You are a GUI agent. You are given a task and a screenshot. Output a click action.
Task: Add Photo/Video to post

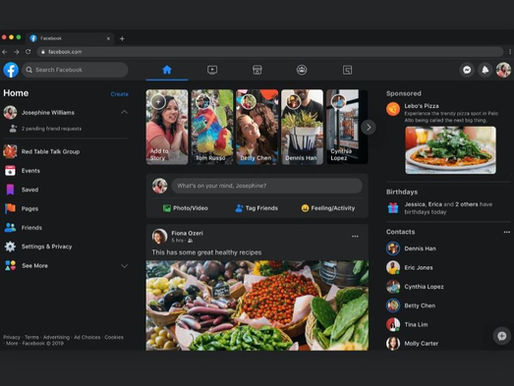coord(185,208)
